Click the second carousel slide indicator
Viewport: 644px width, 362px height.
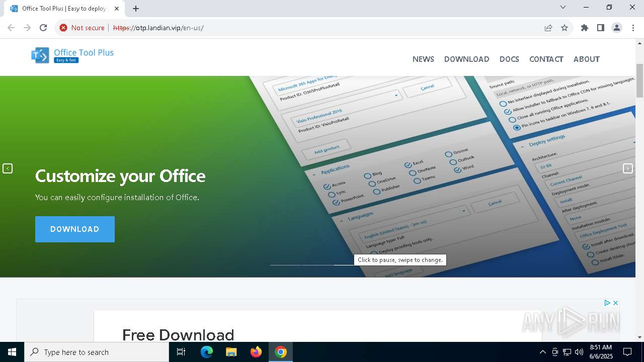(317, 264)
